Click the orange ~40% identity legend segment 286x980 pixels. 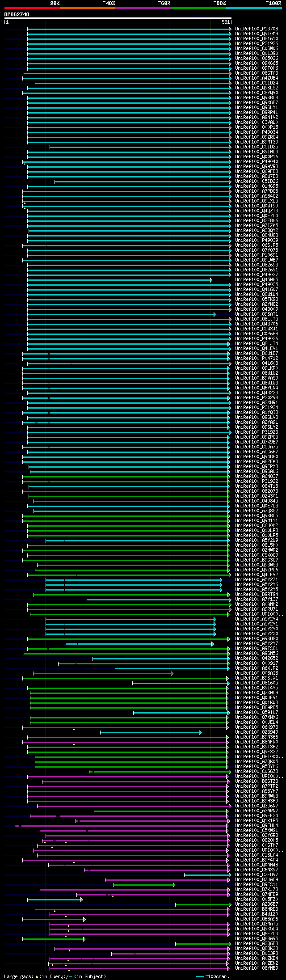[88, 8]
